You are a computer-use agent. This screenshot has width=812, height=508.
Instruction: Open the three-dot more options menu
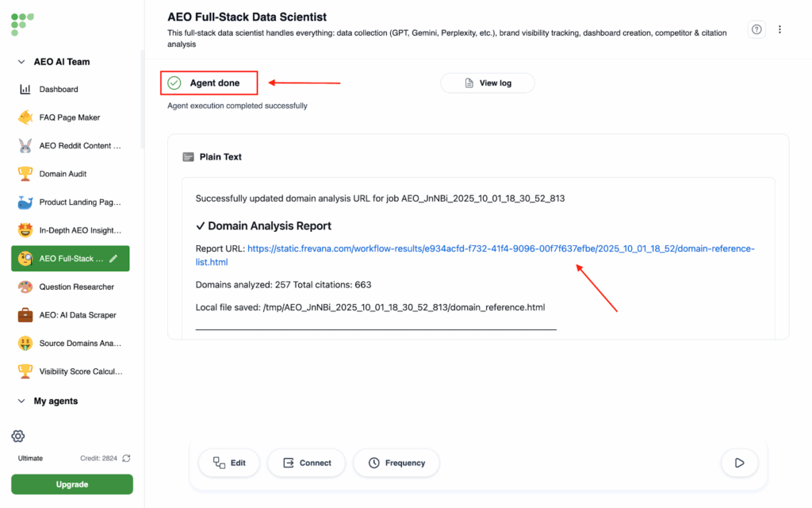click(x=779, y=29)
